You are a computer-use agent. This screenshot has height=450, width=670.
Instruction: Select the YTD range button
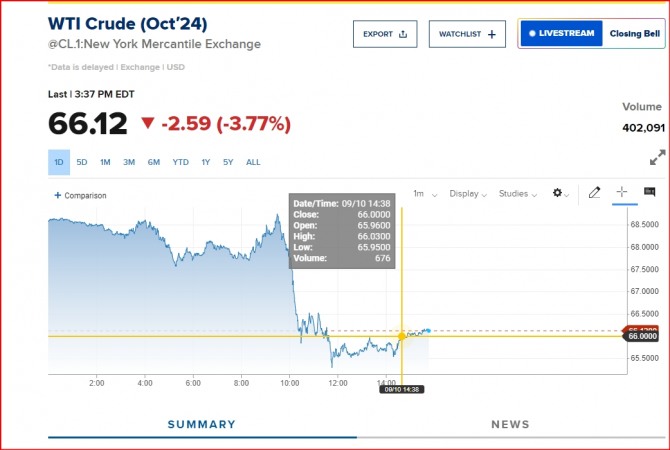point(180,162)
